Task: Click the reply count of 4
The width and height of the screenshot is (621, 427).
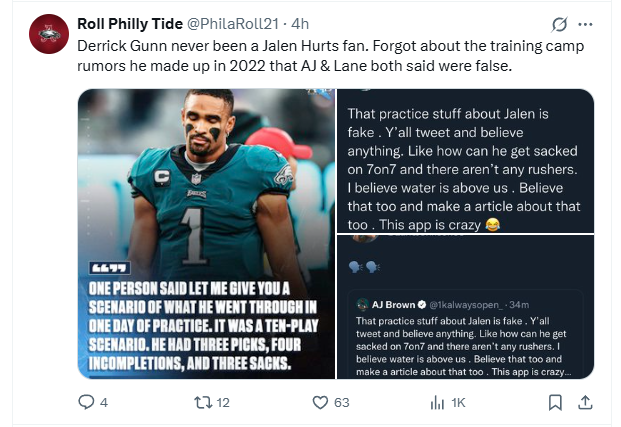Action: point(104,402)
